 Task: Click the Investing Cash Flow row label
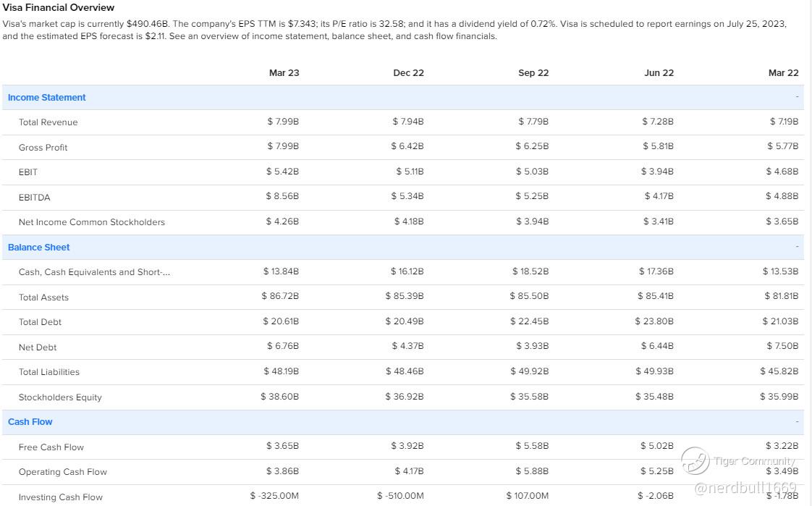(x=61, y=497)
